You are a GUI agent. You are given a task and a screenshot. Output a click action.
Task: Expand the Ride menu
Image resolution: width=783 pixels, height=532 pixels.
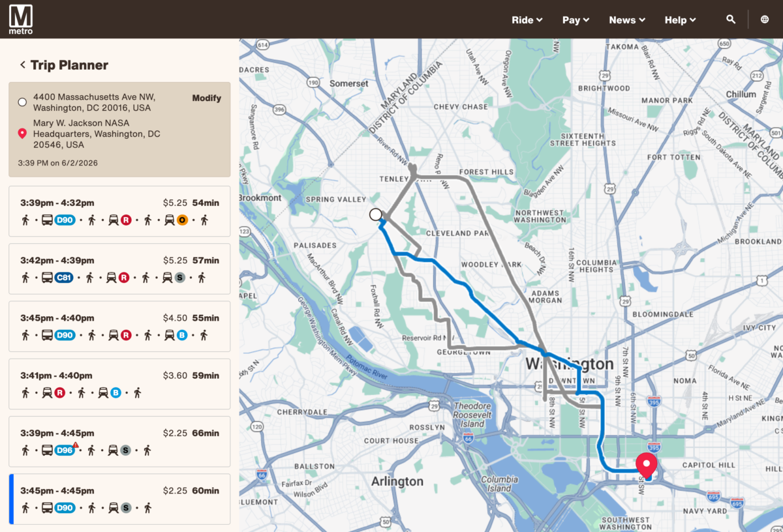point(527,20)
